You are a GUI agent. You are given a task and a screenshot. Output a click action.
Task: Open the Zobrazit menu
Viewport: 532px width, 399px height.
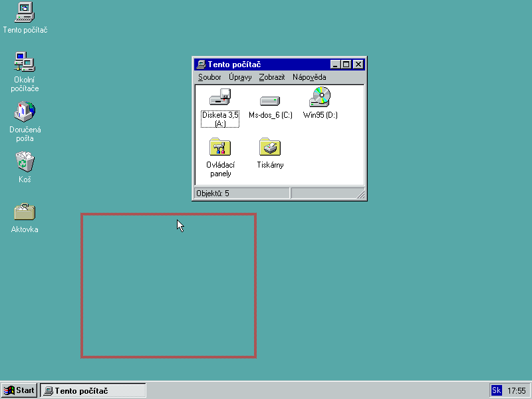[x=272, y=77]
